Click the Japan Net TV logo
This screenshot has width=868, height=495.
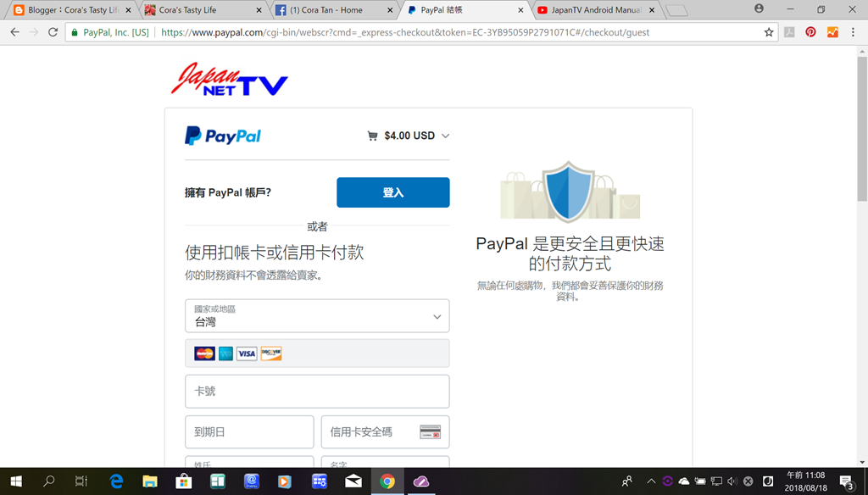[x=229, y=79]
